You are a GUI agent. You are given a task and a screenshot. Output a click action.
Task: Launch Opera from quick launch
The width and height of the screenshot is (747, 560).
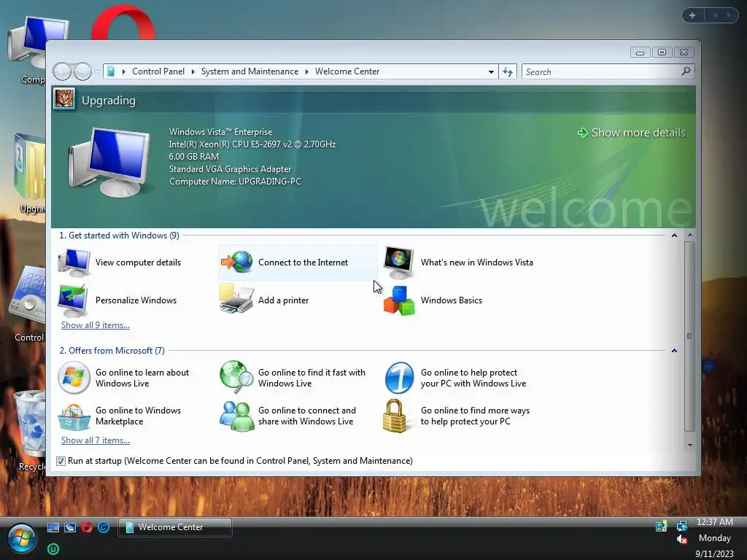(87, 527)
